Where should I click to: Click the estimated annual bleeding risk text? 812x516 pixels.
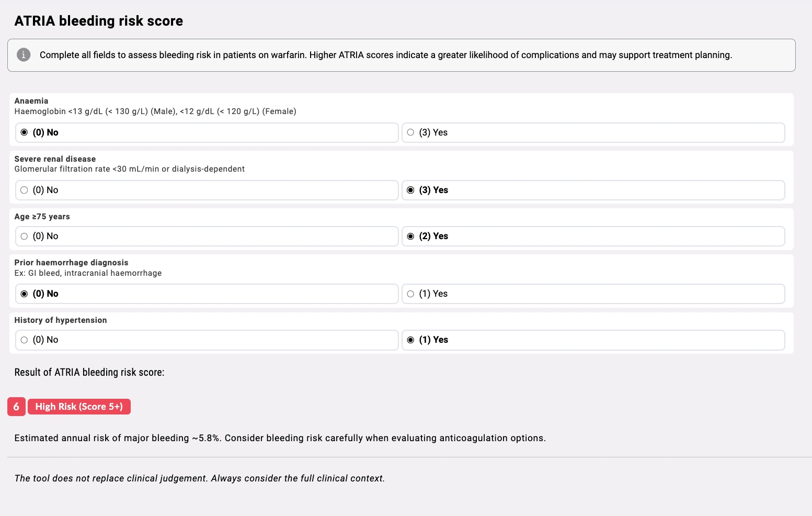coord(280,438)
